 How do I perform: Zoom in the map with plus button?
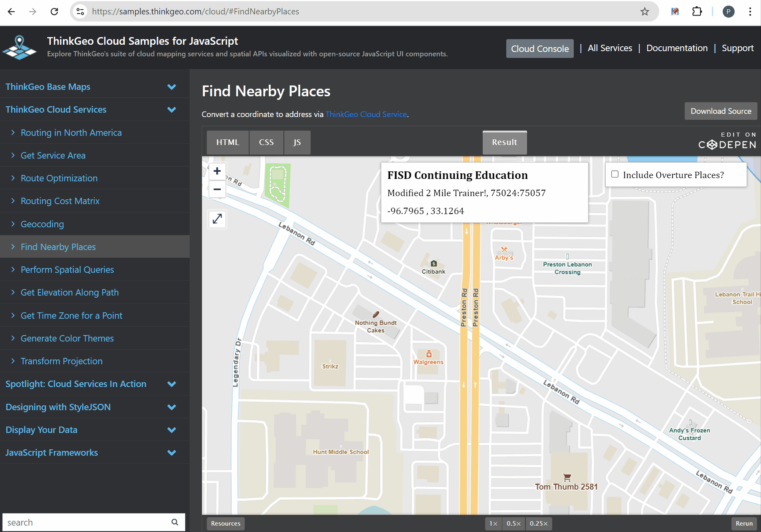[217, 171]
